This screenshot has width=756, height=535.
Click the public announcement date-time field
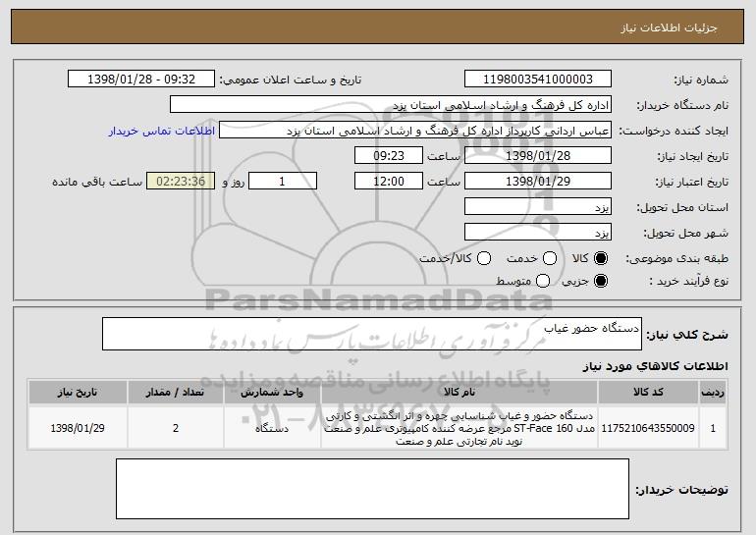pyautogui.click(x=141, y=80)
